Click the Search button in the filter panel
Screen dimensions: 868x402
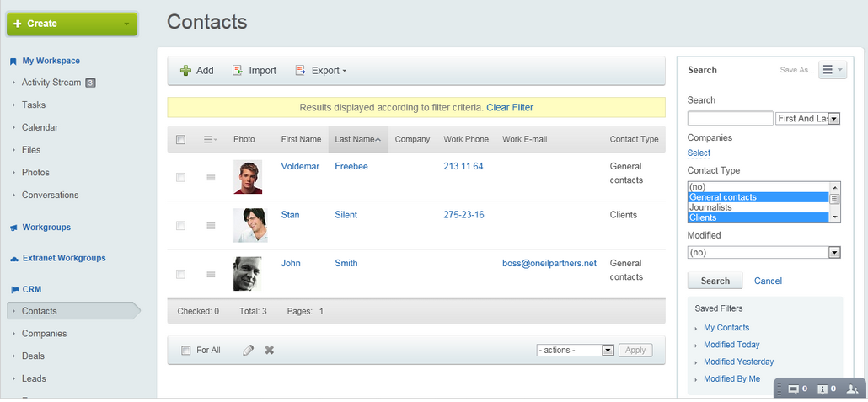tap(715, 281)
